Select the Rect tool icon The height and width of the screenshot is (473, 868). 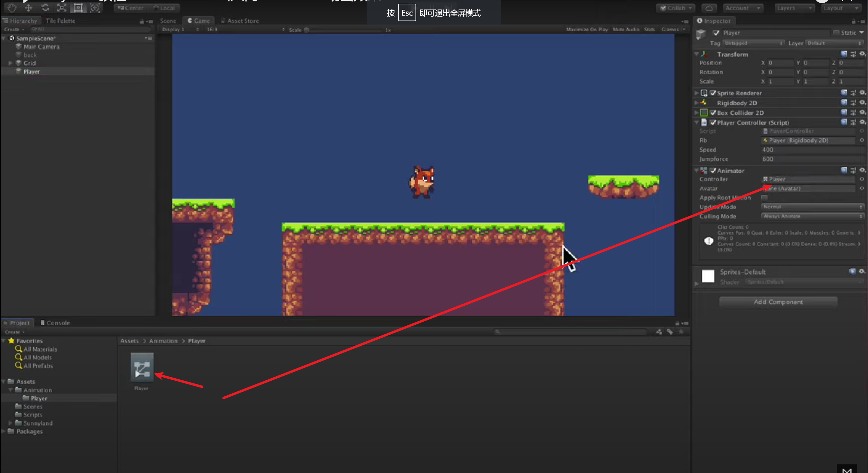(78, 8)
